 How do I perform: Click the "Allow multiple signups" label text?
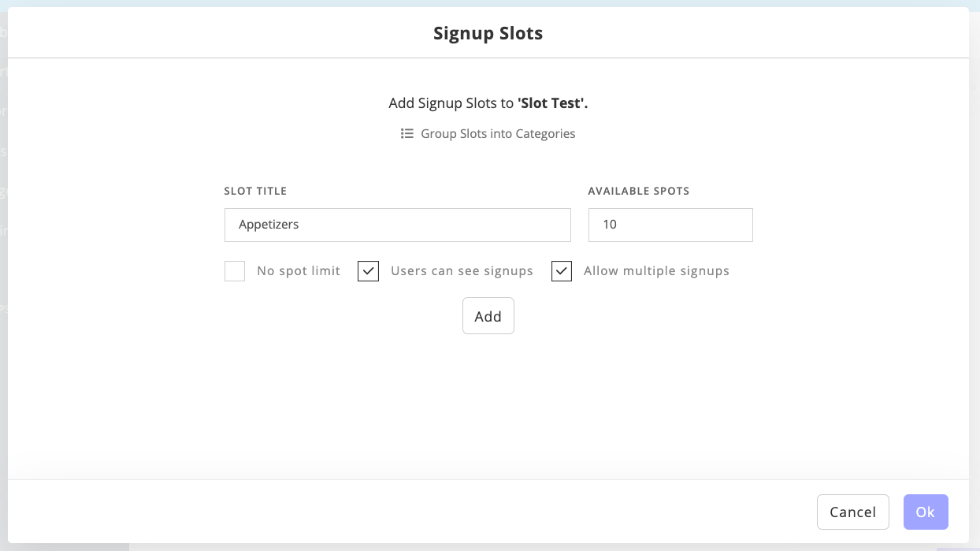pos(656,271)
